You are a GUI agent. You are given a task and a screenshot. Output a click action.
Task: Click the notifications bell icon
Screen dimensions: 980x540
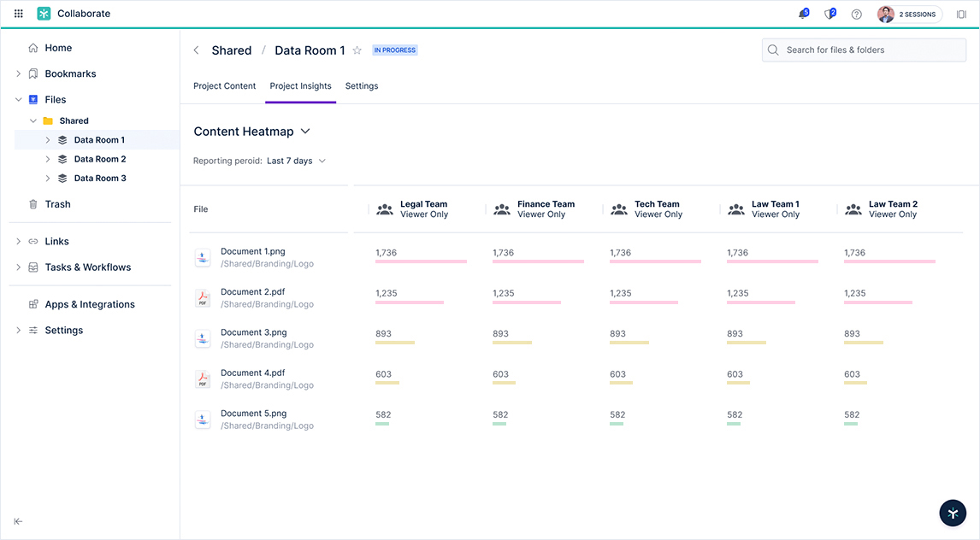802,15
